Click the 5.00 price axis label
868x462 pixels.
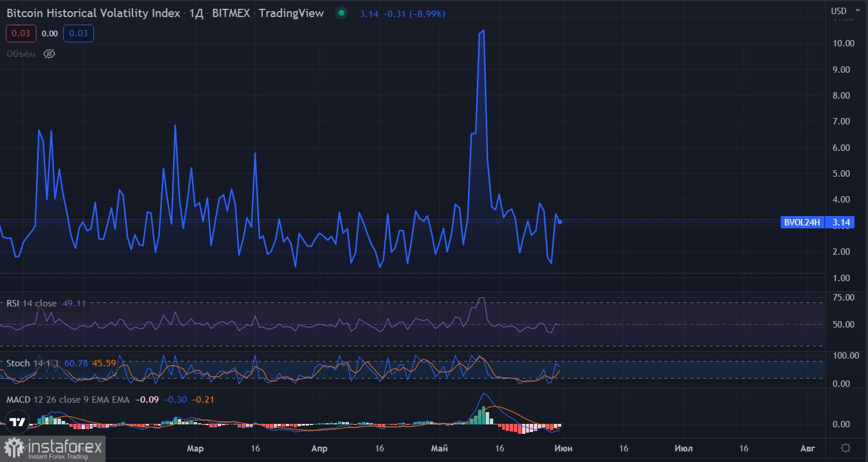point(842,174)
